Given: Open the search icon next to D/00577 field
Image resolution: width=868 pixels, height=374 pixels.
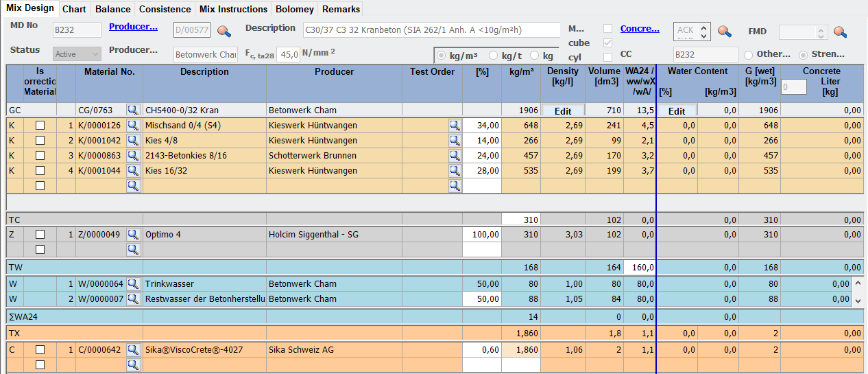Looking at the screenshot, I should click(x=224, y=30).
